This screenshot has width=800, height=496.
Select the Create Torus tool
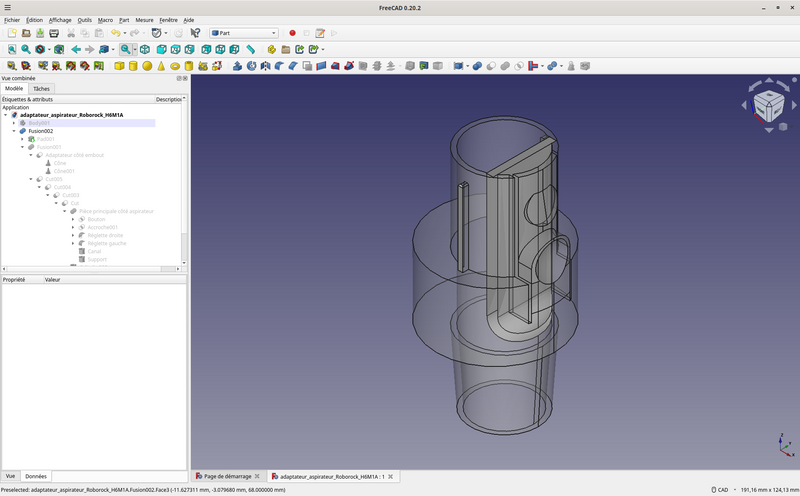(175, 66)
